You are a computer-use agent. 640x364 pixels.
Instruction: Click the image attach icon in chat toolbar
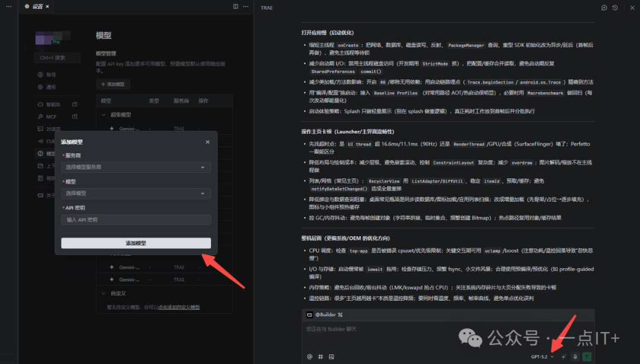(331, 357)
